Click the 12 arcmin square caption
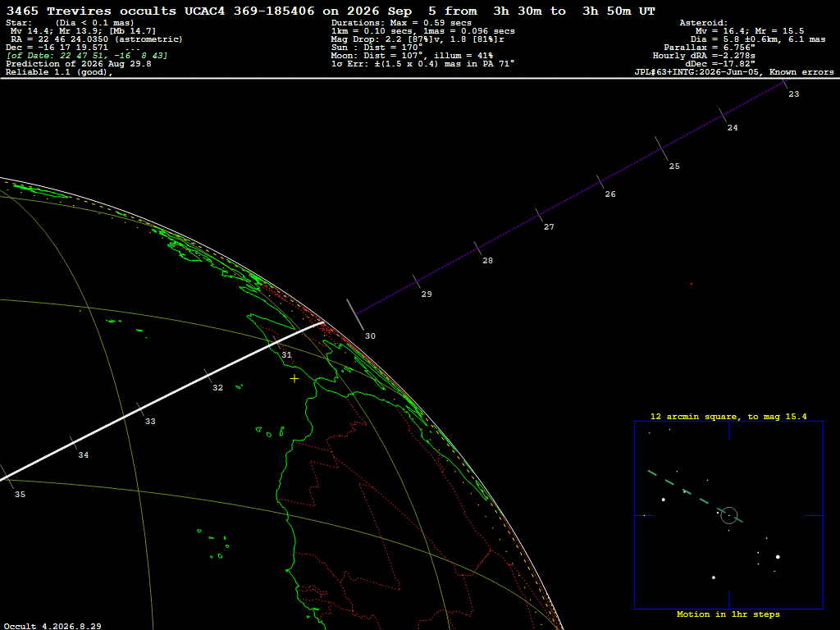Image resolution: width=840 pixels, height=630 pixels. pos(728,416)
